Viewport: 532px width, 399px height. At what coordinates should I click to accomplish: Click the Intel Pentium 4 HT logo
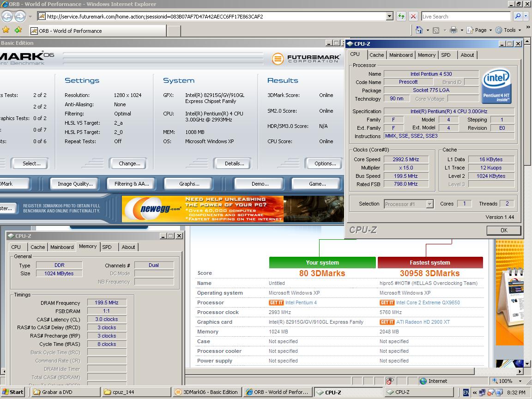[496, 86]
